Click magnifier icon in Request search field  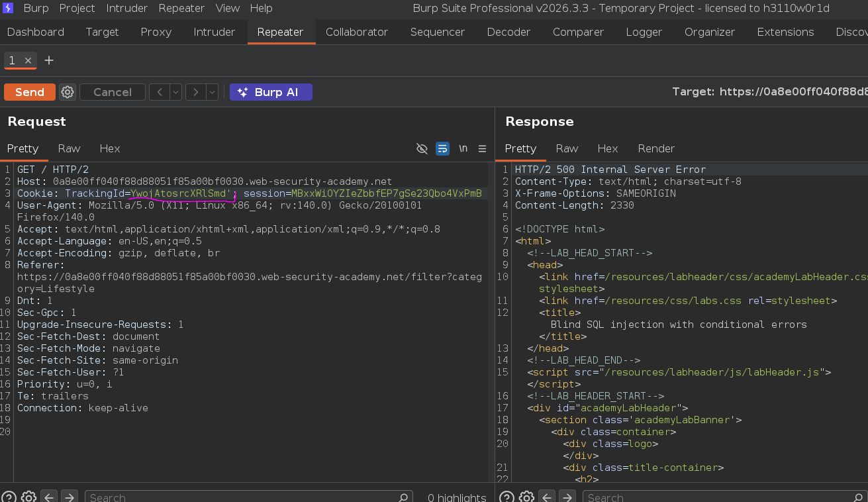pyautogui.click(x=404, y=497)
